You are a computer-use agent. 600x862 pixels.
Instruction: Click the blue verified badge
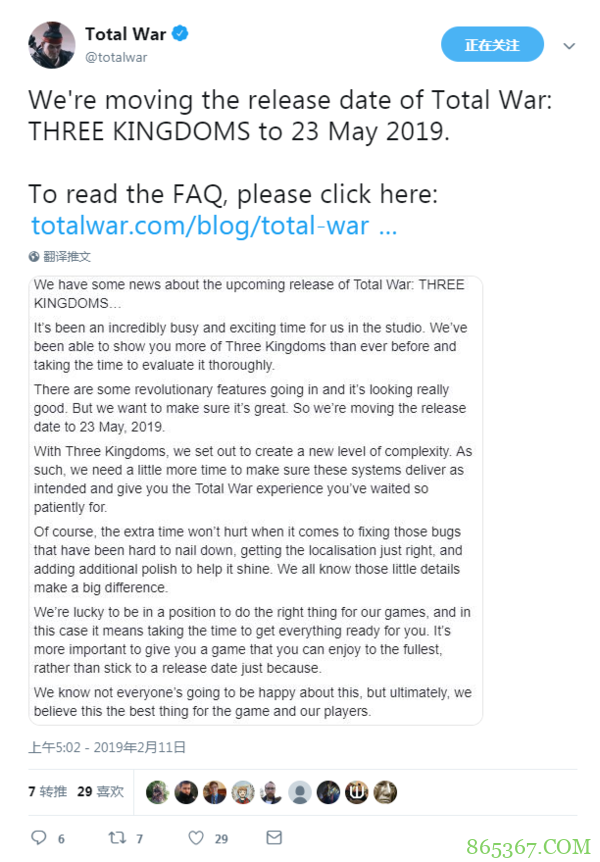[x=180, y=35]
